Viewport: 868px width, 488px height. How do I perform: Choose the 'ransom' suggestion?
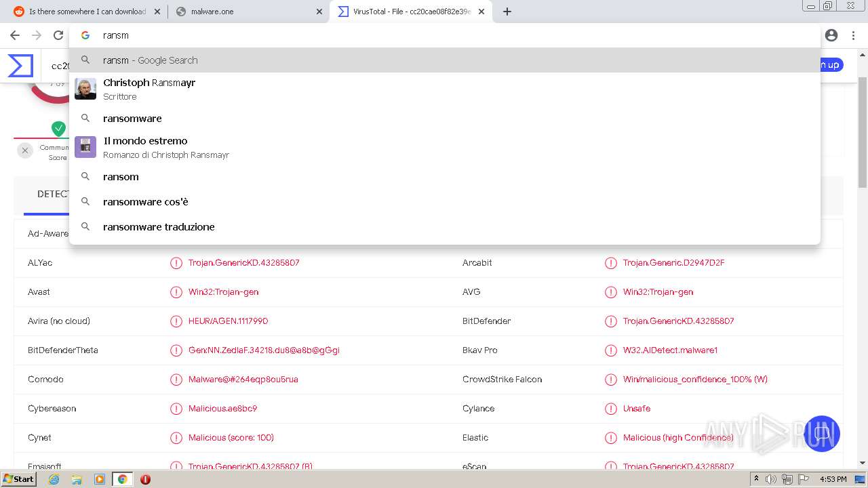click(445, 177)
